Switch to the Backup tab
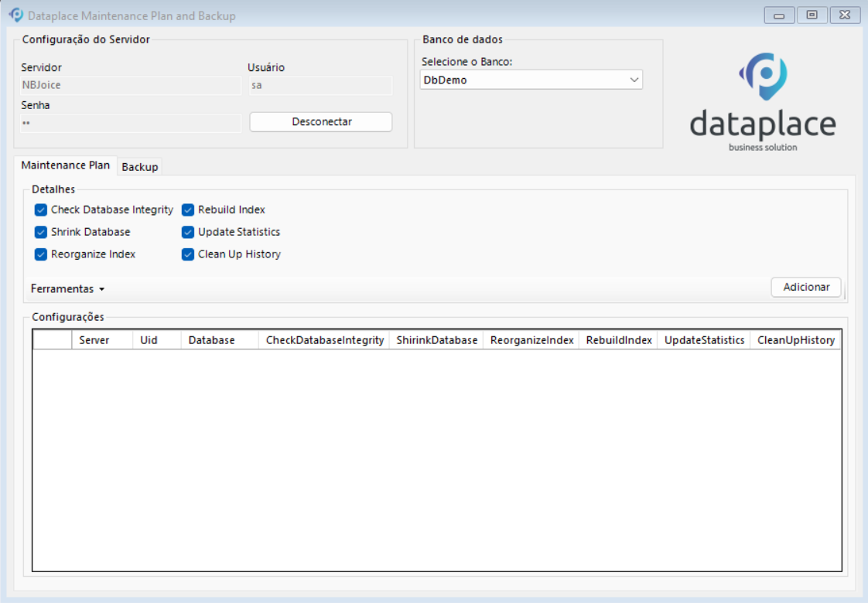Image resolution: width=868 pixels, height=603 pixels. click(x=139, y=166)
